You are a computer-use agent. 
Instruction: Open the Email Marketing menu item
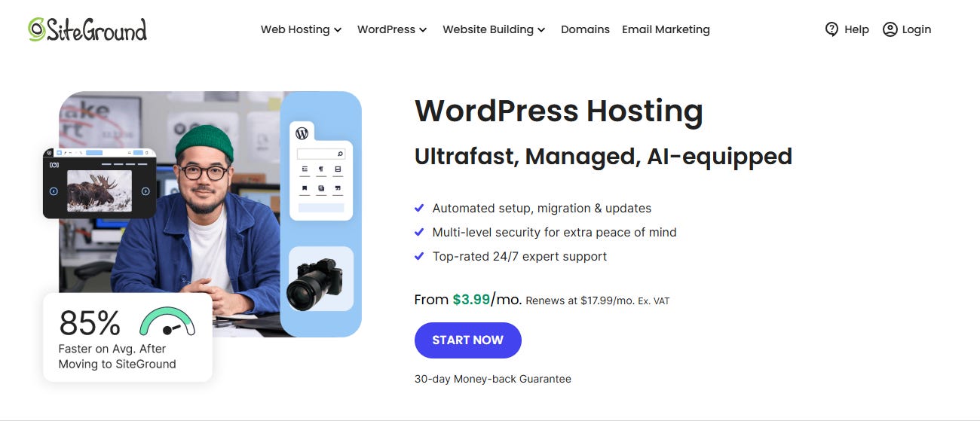click(666, 29)
